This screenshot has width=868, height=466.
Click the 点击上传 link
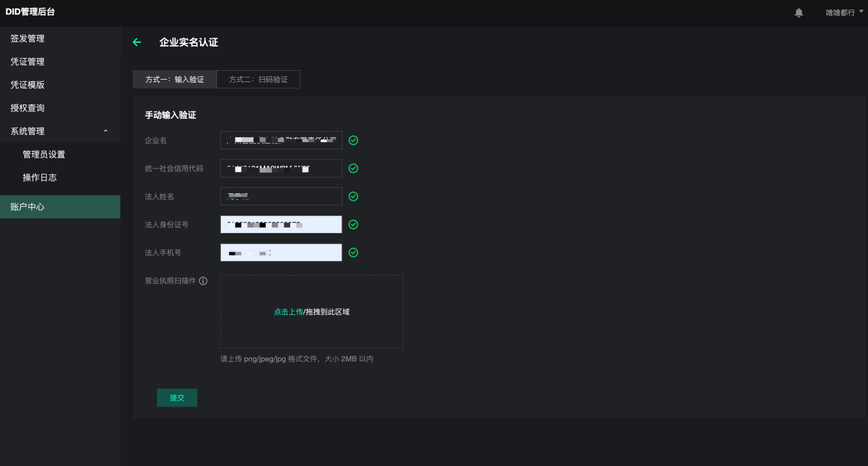288,312
